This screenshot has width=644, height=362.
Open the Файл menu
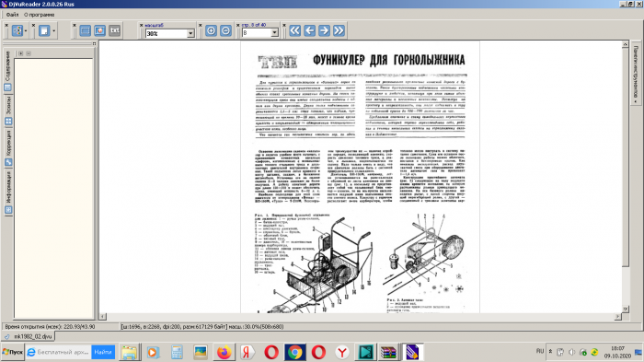coord(12,15)
